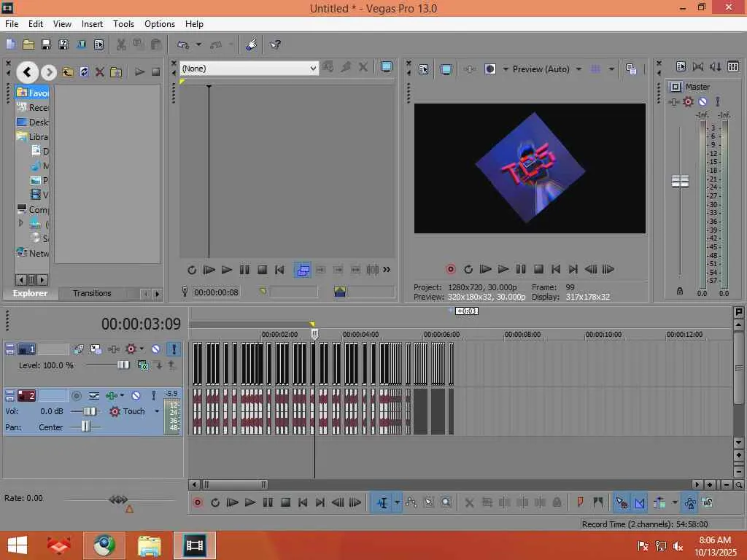The image size is (747, 560).
Task: Click the horizontal timeline scrollbar
Action: pos(234,485)
